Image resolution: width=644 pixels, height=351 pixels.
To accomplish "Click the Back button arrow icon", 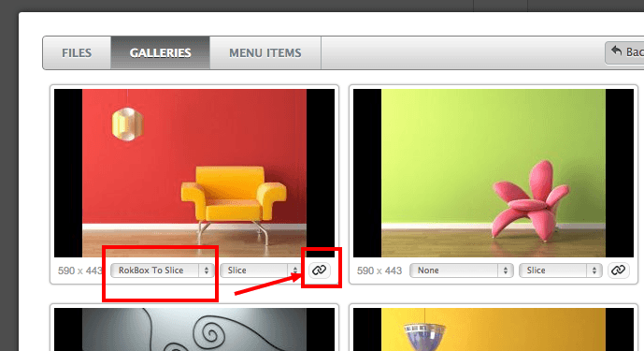I will pos(617,51).
